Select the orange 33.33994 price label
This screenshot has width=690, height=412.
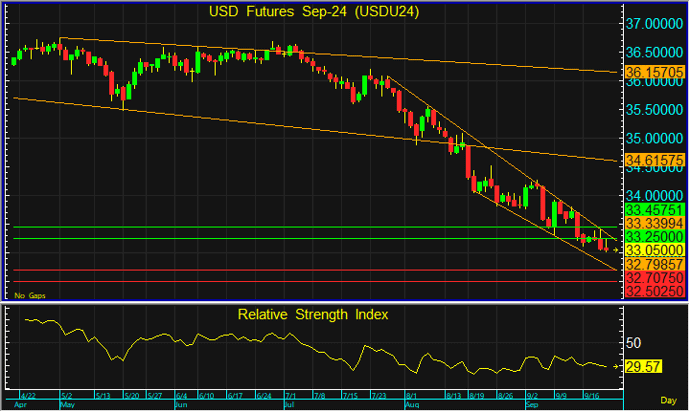654,222
